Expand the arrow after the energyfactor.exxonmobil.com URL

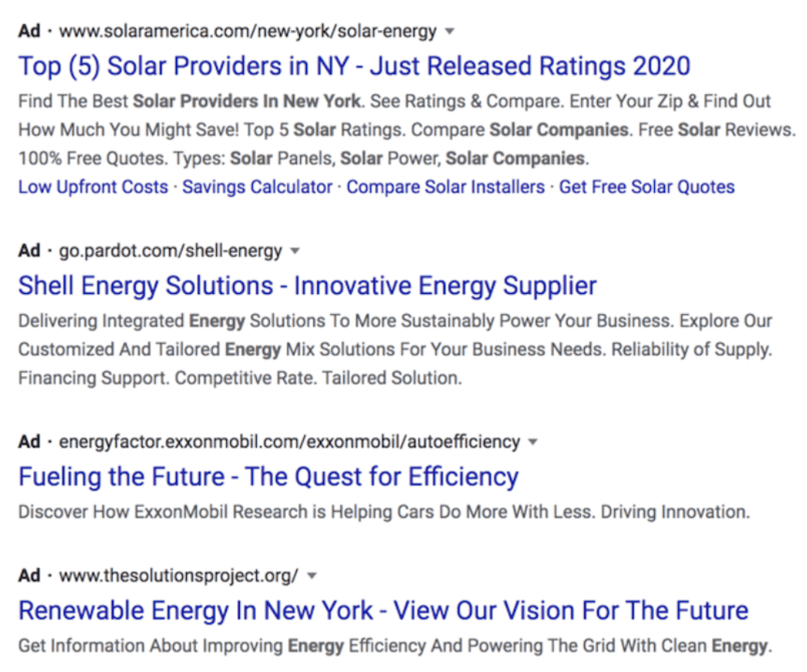coord(532,442)
